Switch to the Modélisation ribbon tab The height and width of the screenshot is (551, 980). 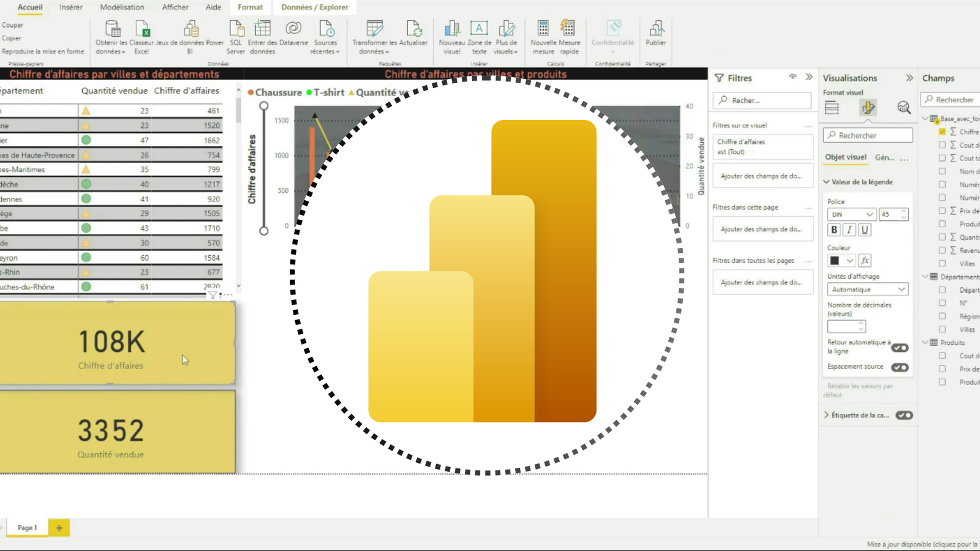pos(122,7)
